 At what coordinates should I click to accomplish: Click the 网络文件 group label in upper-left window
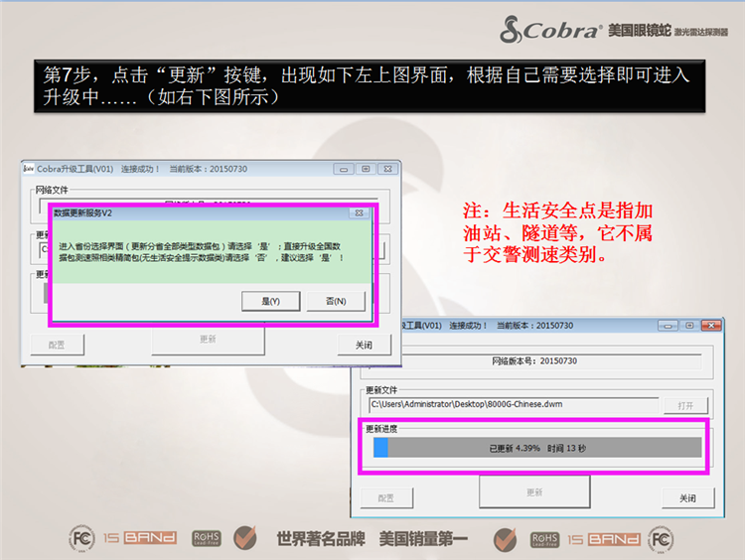tap(53, 190)
